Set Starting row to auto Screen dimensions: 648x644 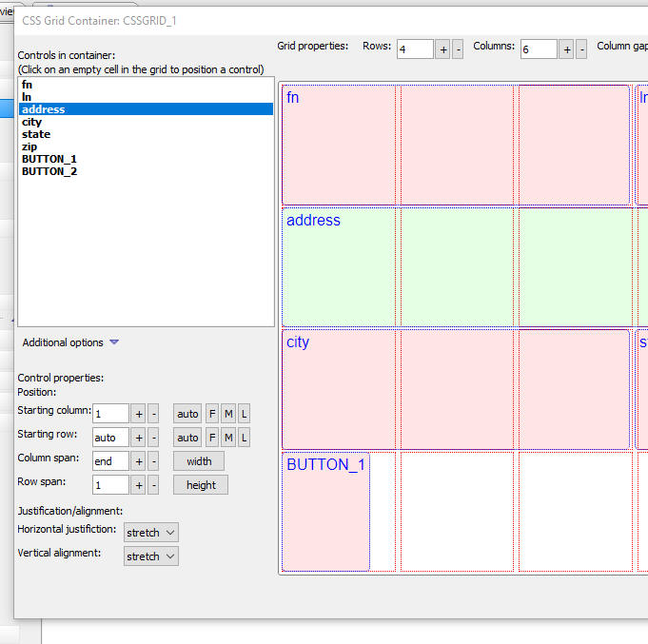point(187,438)
